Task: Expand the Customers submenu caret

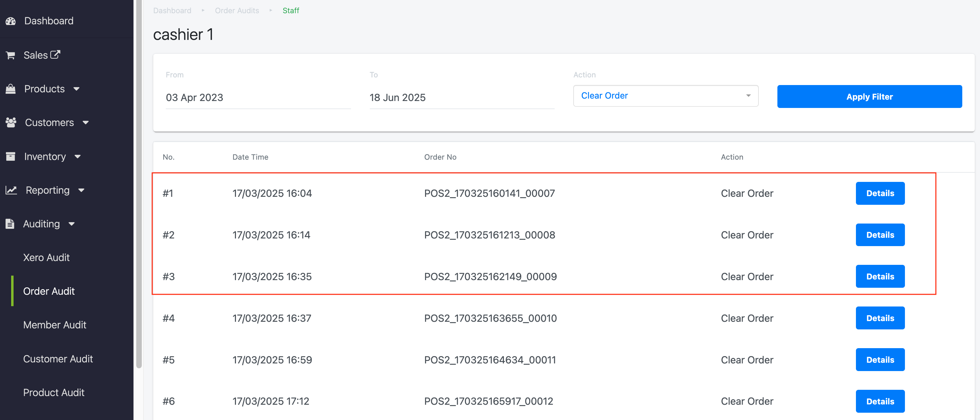Action: click(85, 123)
